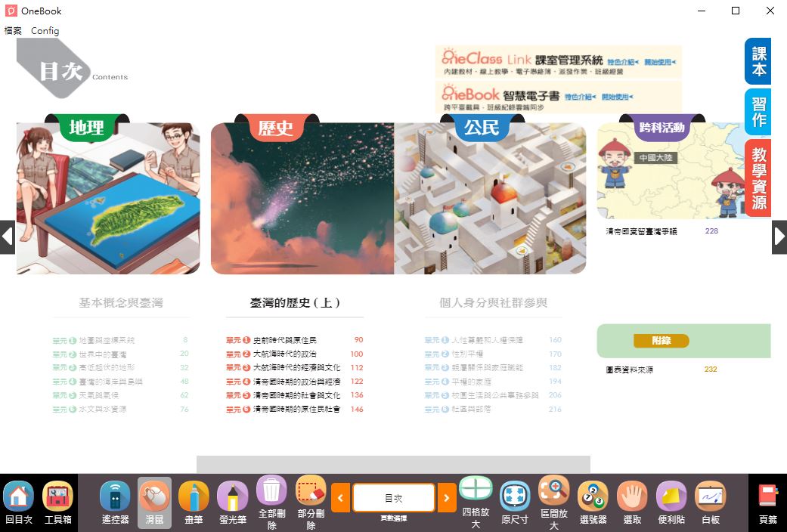787x532 pixels.
Task: Open unit 清帝國時期的原住民社會
Action: 295,410
